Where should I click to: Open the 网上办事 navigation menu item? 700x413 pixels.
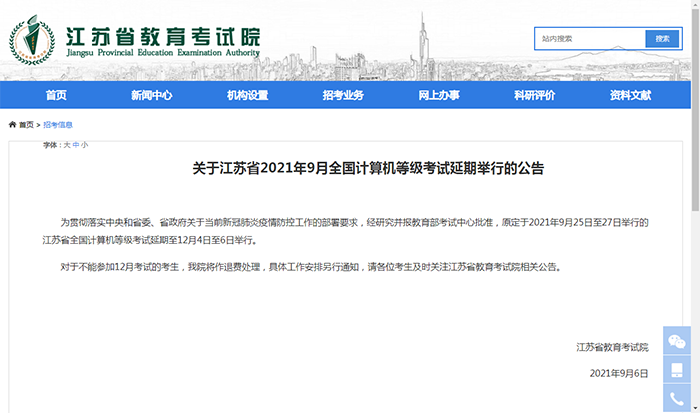pyautogui.click(x=439, y=95)
